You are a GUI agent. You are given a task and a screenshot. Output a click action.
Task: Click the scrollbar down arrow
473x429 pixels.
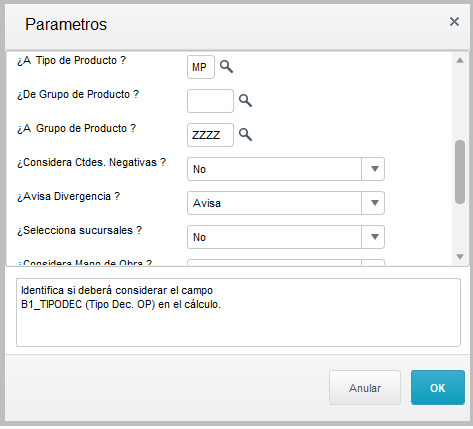[x=460, y=257]
